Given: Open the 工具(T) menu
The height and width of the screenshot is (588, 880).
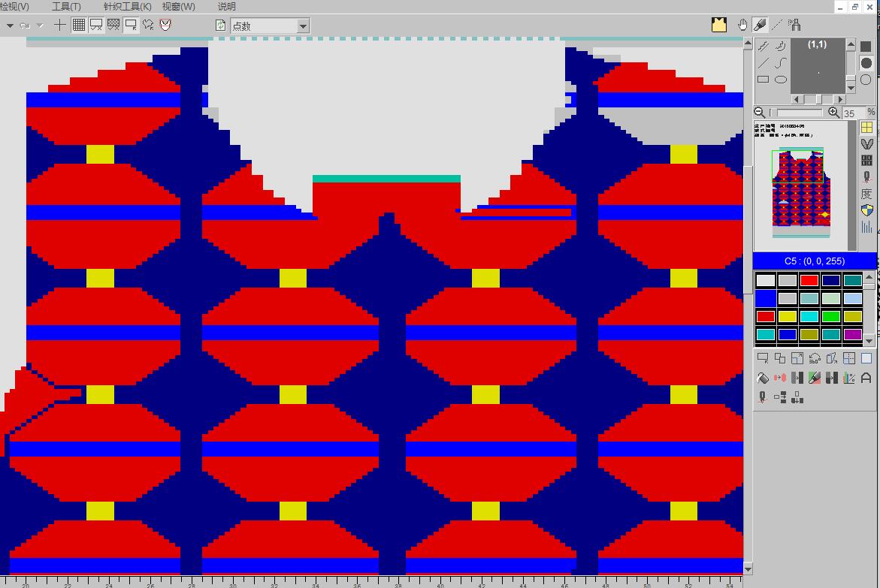Looking at the screenshot, I should click(66, 6).
